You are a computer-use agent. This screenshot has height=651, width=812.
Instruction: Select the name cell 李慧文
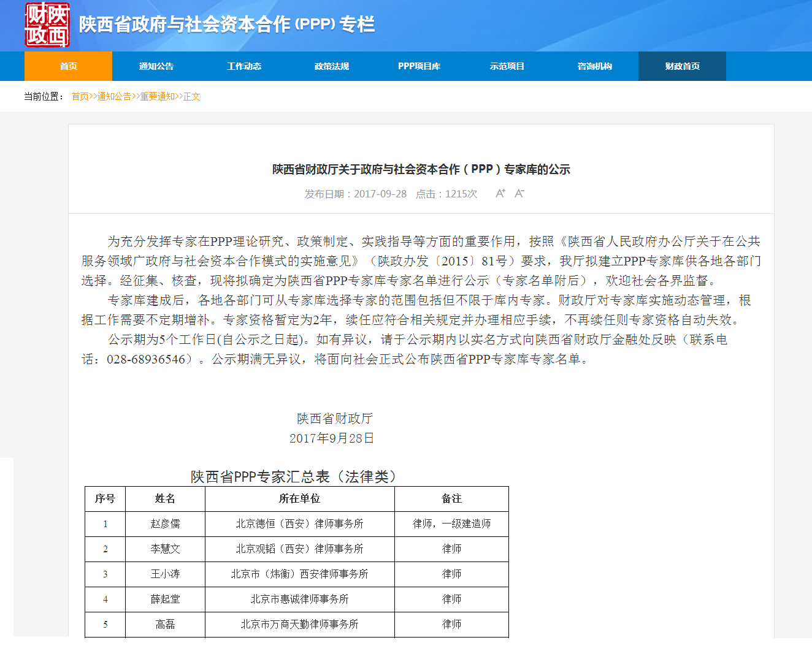click(x=165, y=549)
